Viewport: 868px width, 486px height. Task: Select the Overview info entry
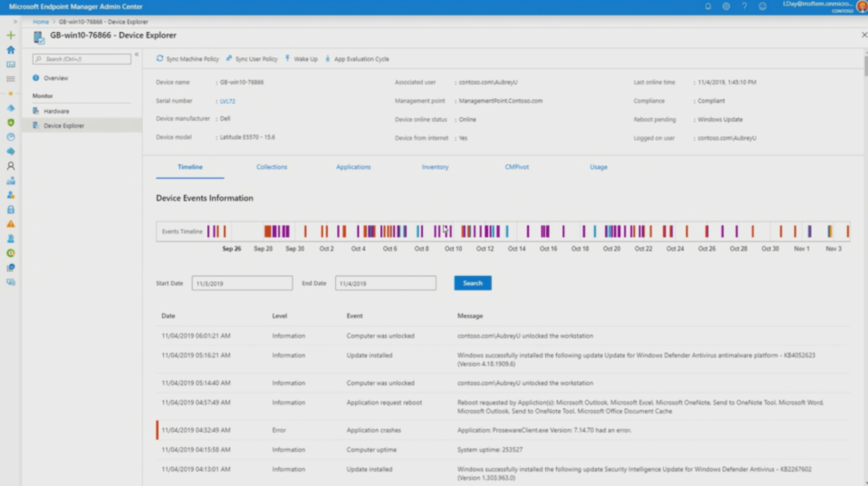(56, 78)
